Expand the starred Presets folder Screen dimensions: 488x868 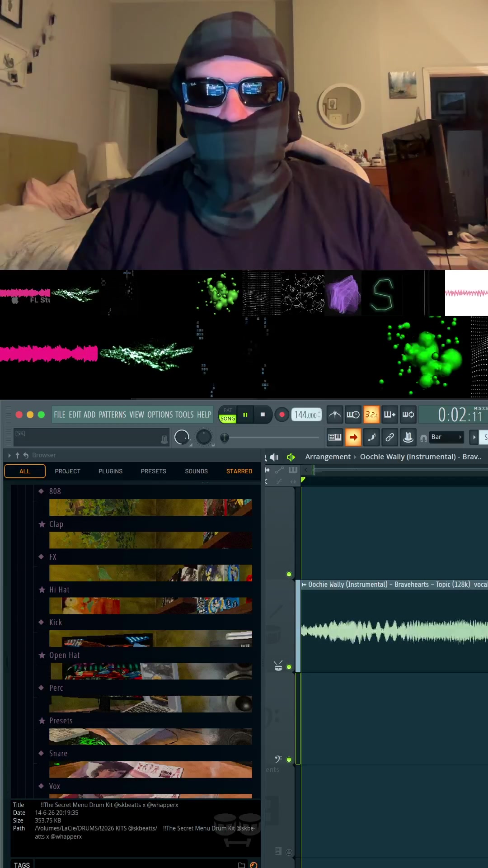click(x=61, y=721)
